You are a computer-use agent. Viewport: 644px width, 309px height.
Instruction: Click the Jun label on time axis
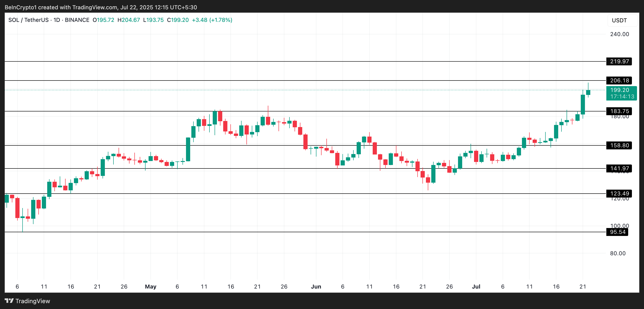(316, 286)
